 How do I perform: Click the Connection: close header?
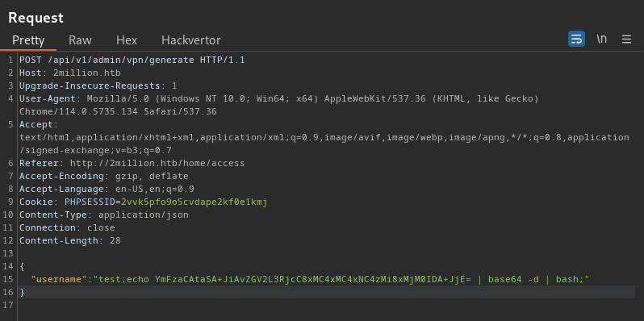pyautogui.click(x=67, y=227)
